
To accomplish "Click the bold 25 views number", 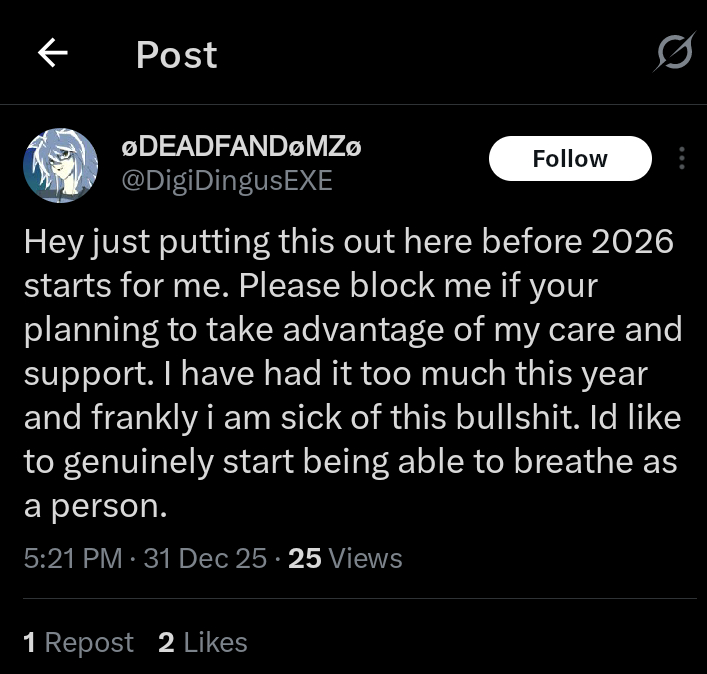I will pos(304,558).
